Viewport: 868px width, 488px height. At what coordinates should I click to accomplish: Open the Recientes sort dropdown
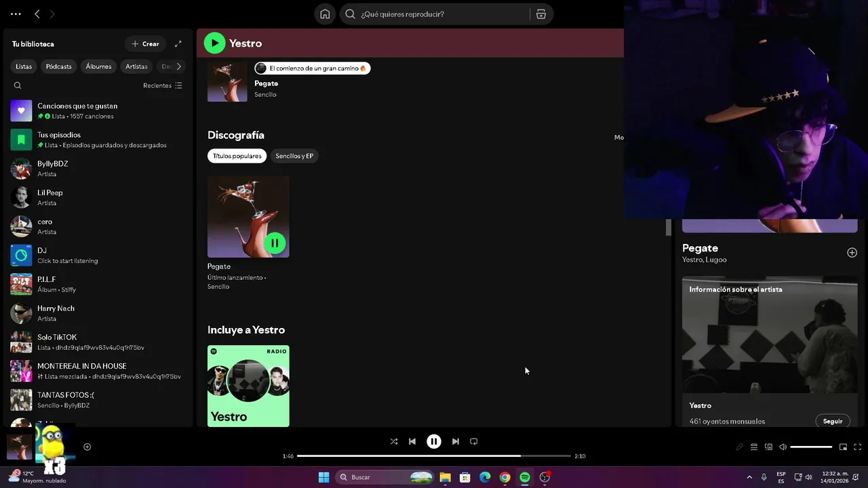coord(163,85)
